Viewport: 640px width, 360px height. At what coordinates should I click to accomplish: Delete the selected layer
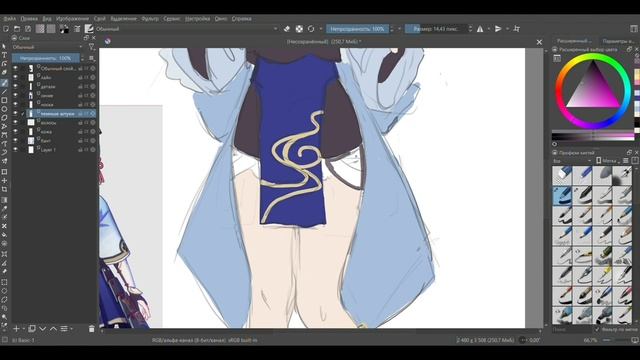coord(91,329)
